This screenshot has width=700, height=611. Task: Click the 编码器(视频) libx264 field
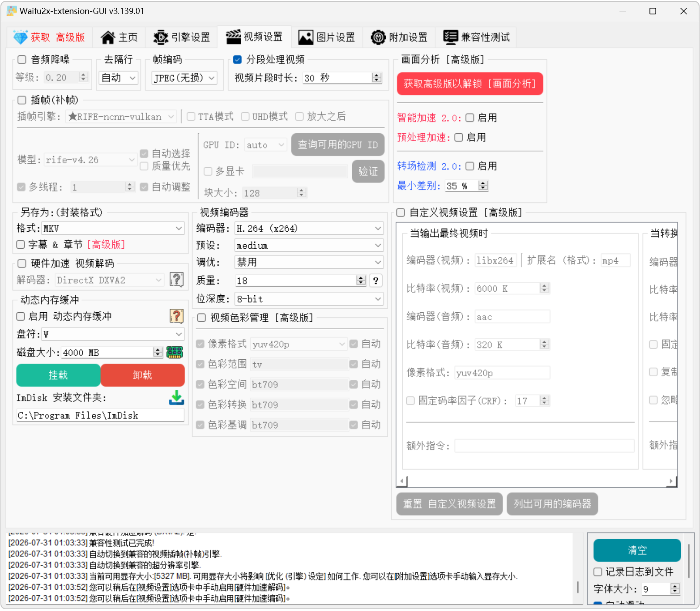point(495,260)
